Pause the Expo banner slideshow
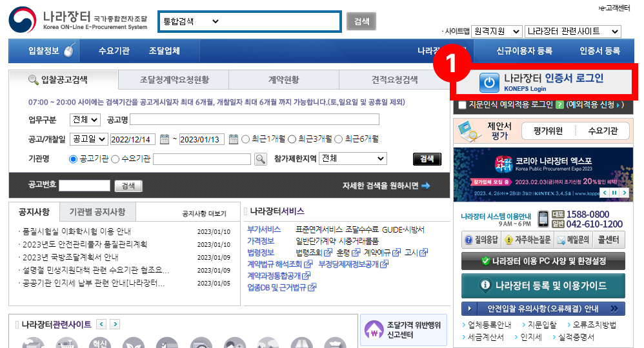 pos(615,192)
